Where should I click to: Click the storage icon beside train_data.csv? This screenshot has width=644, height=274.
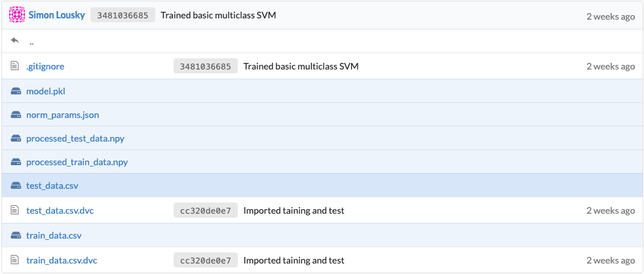16,235
